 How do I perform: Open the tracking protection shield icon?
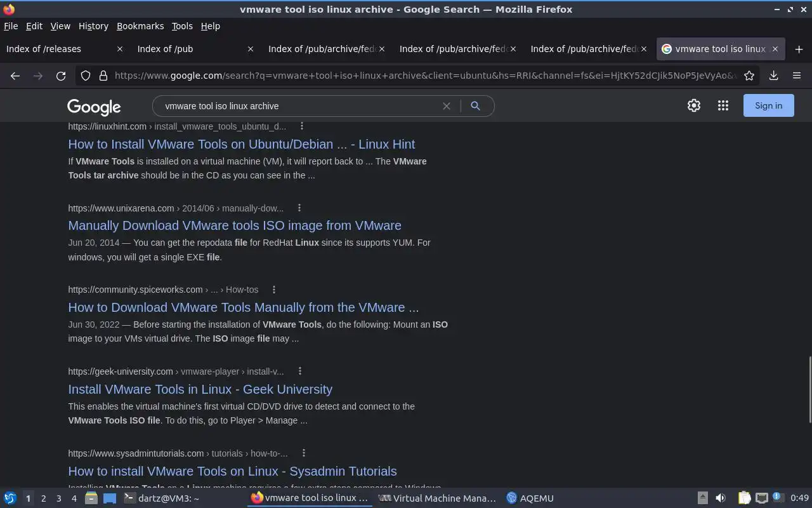[x=86, y=76]
